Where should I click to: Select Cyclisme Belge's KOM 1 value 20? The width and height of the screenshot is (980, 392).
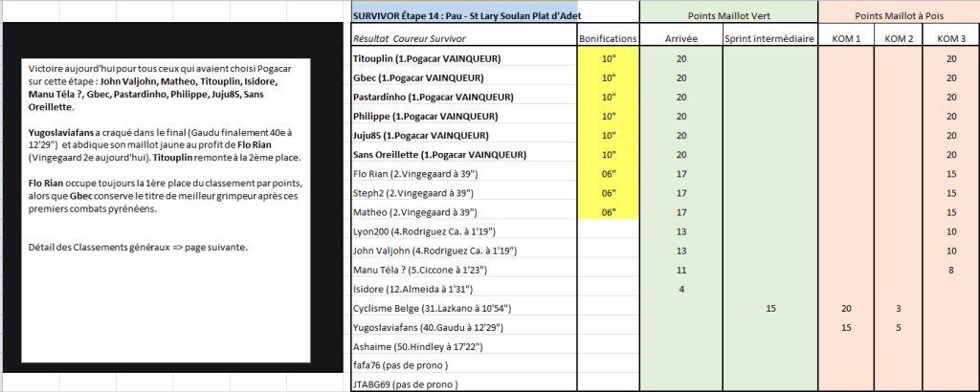tap(845, 308)
